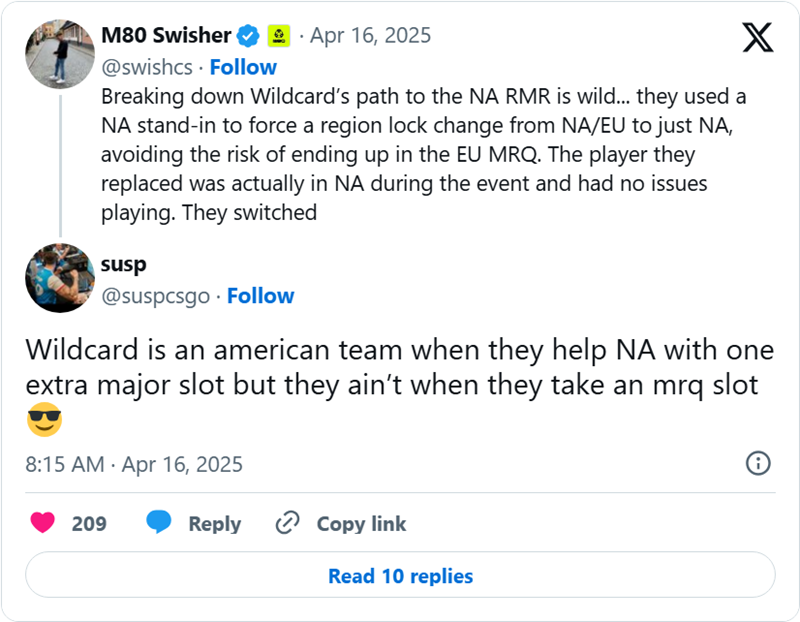Viewport: 800px width, 622px height.
Task: Click the blue verified badge next to M80 Swisher
Action: click(x=247, y=34)
